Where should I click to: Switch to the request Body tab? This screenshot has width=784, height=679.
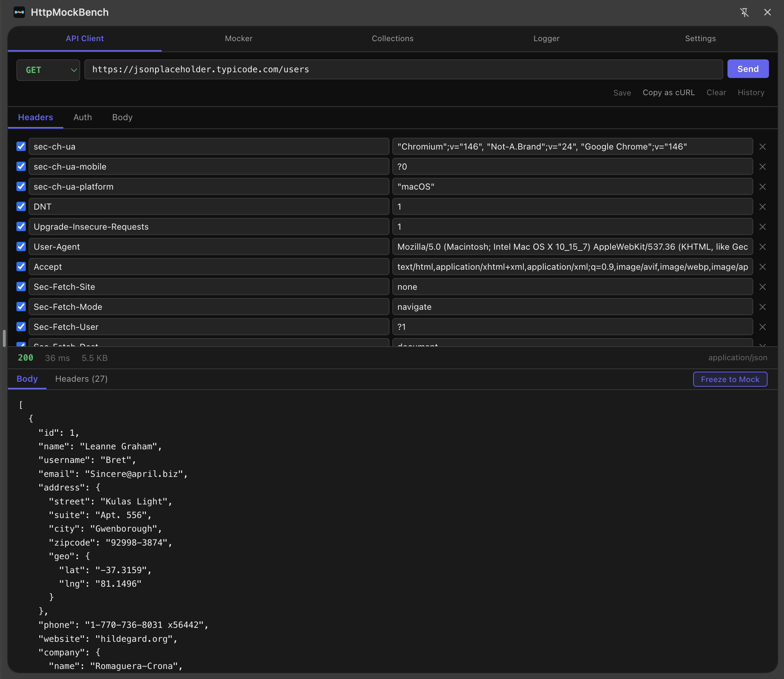click(x=122, y=117)
